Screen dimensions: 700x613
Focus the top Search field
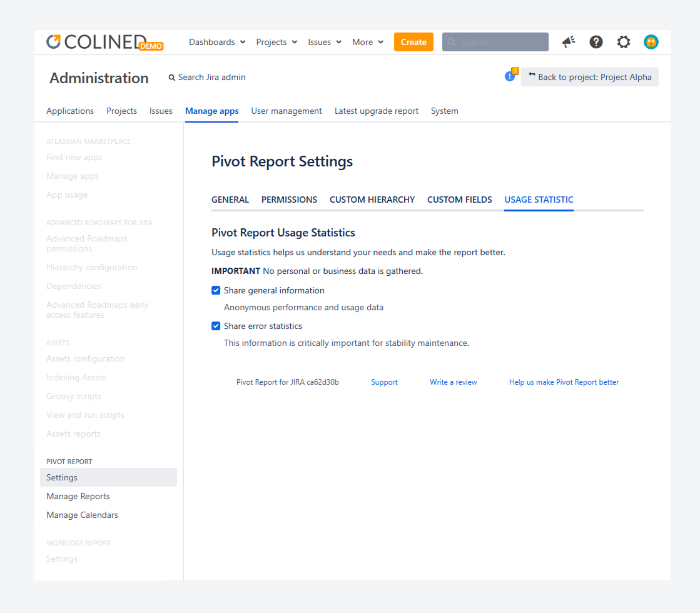pyautogui.click(x=495, y=42)
